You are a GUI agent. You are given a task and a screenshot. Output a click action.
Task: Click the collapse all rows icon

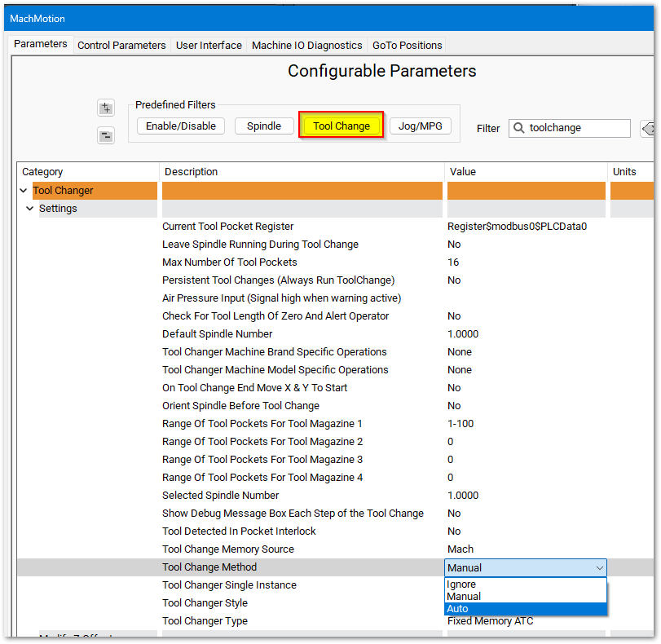coord(106,135)
